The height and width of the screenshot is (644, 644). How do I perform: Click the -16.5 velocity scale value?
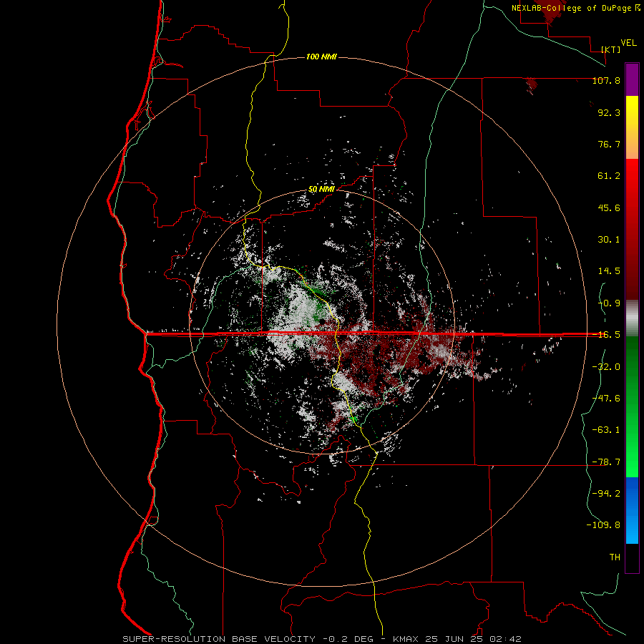pyautogui.click(x=606, y=335)
